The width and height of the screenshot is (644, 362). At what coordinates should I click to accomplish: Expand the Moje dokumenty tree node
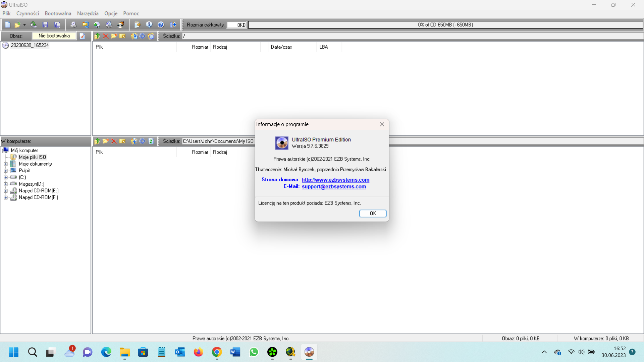pos(5,164)
